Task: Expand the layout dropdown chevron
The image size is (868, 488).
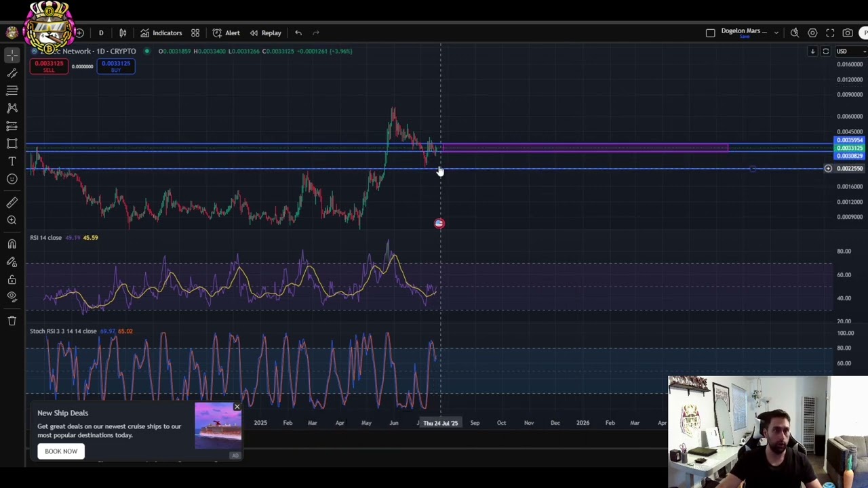Action: click(x=776, y=33)
